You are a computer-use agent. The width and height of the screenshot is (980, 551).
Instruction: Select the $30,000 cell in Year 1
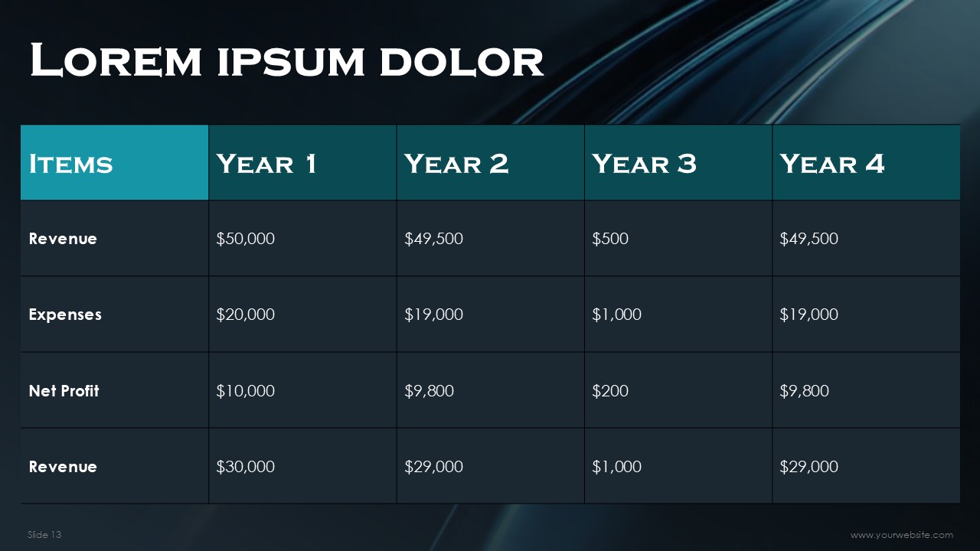point(246,467)
